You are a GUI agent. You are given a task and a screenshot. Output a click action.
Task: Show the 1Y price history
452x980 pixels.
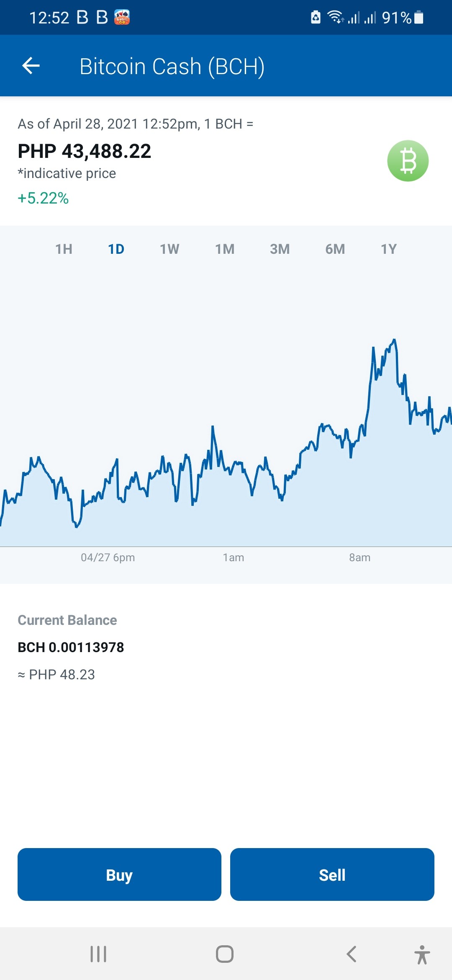click(389, 249)
